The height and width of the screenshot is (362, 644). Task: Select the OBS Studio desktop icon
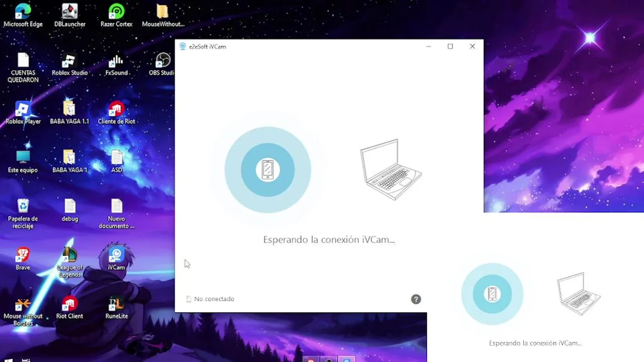click(162, 64)
